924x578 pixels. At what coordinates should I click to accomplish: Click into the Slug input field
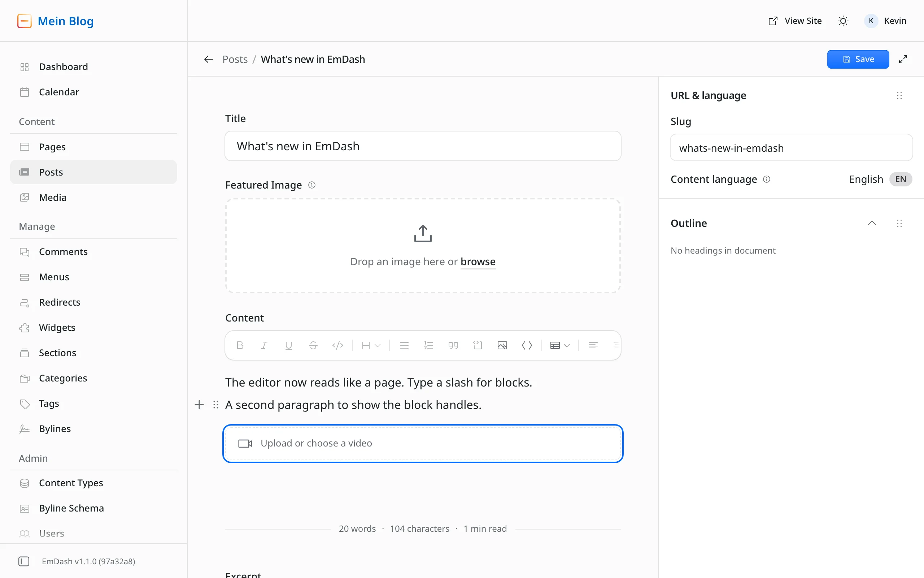point(791,147)
